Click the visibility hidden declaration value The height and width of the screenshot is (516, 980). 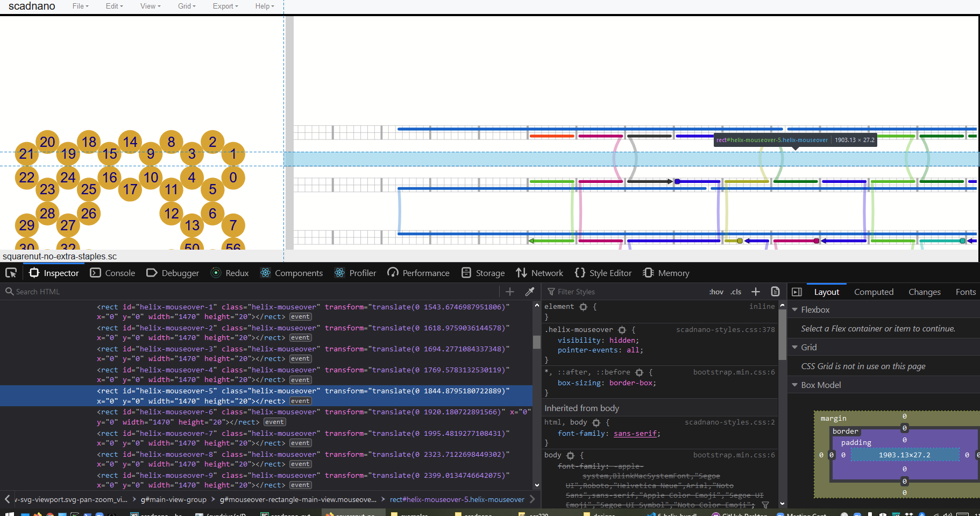(622, 341)
